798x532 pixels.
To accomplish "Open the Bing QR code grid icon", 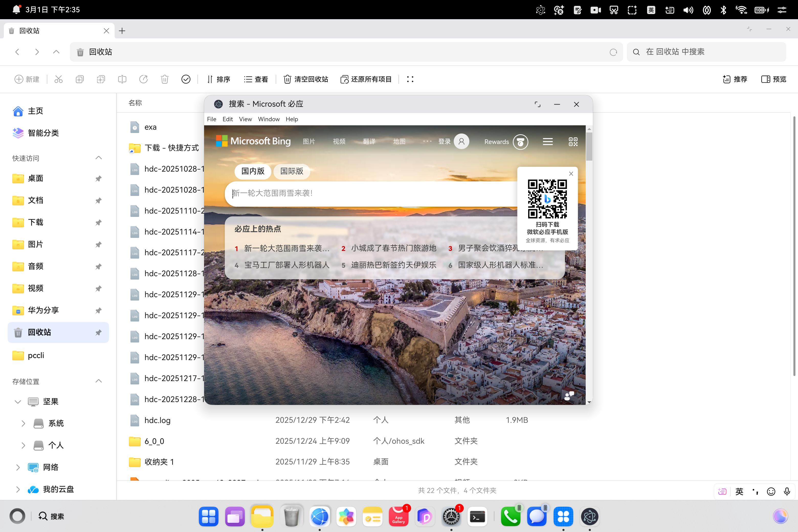I will (573, 141).
